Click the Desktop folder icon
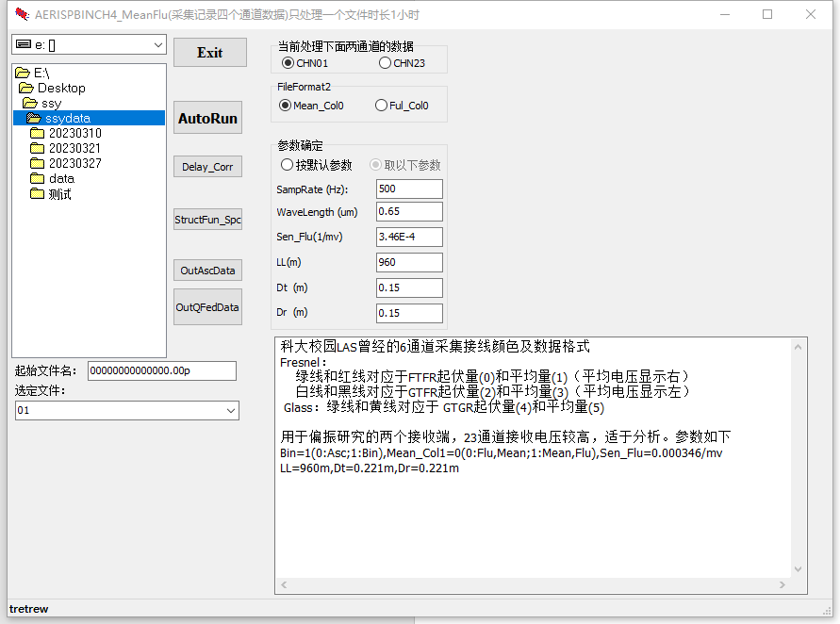The image size is (840, 624). (x=26, y=89)
